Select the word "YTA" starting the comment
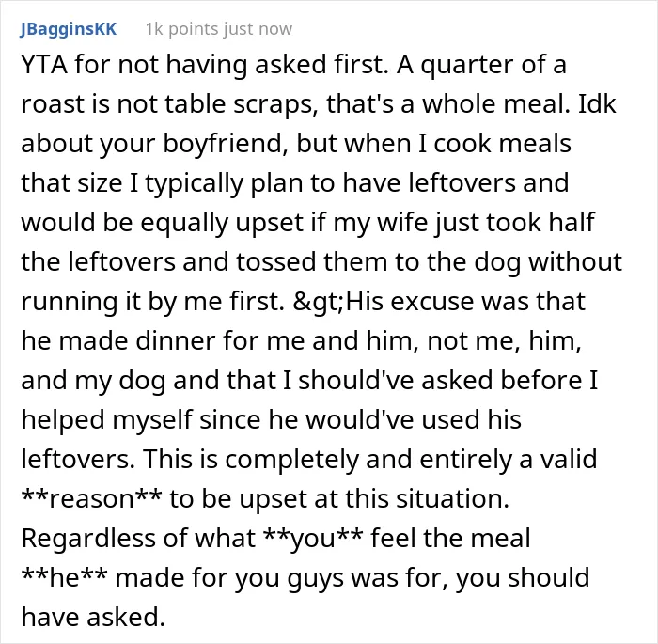Viewport: 658px width, 644px height. pos(44,65)
